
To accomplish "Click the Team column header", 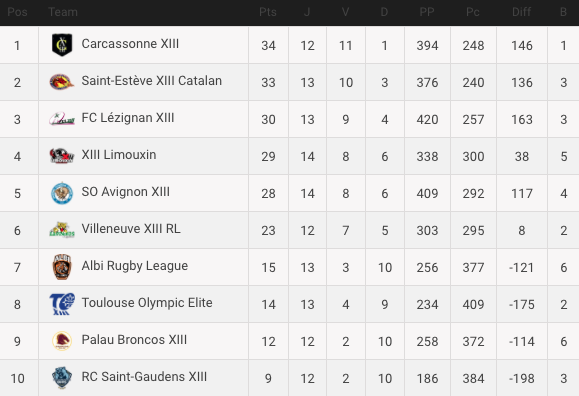I will coord(63,12).
